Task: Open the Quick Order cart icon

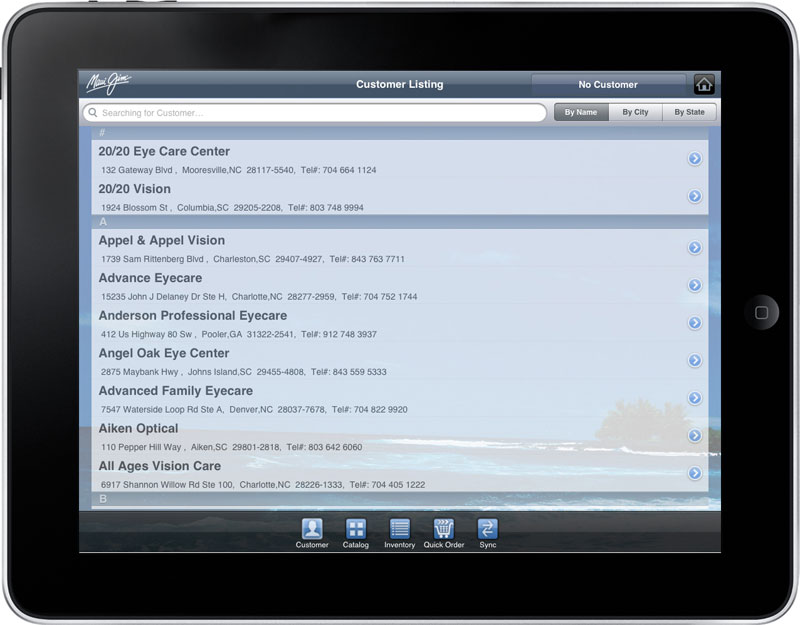Action: click(x=444, y=529)
